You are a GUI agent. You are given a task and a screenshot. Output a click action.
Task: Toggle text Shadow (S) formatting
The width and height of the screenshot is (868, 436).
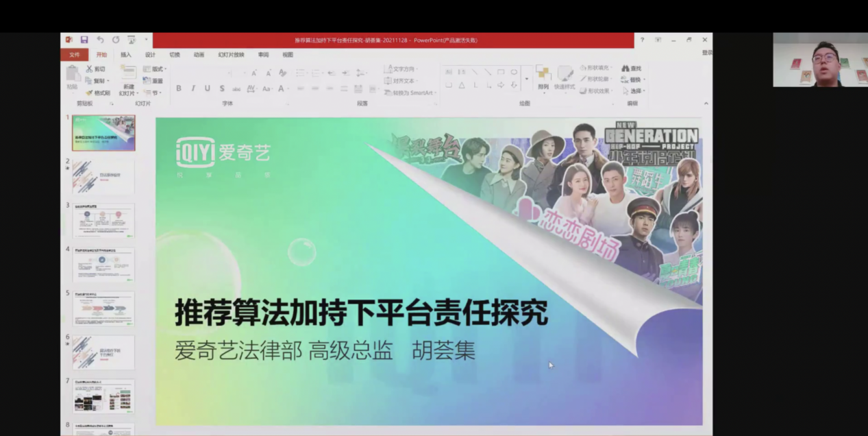pos(222,88)
